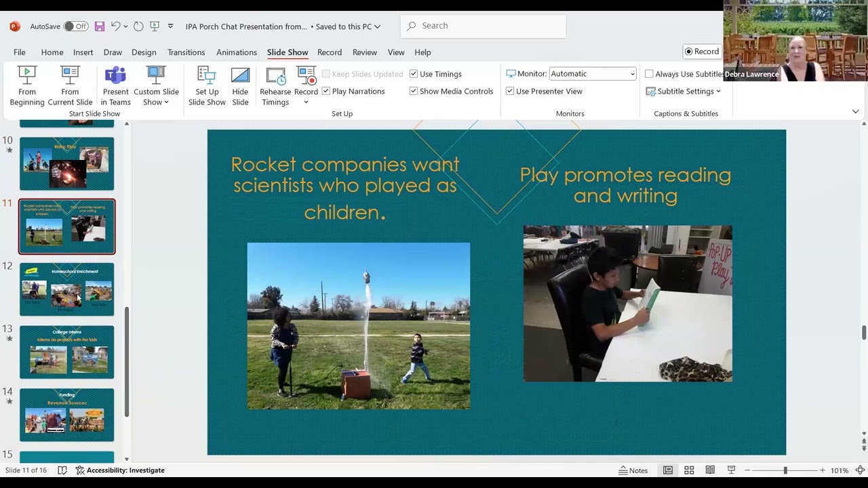The image size is (868, 488).
Task: Open the Draw tab
Action: (113, 52)
